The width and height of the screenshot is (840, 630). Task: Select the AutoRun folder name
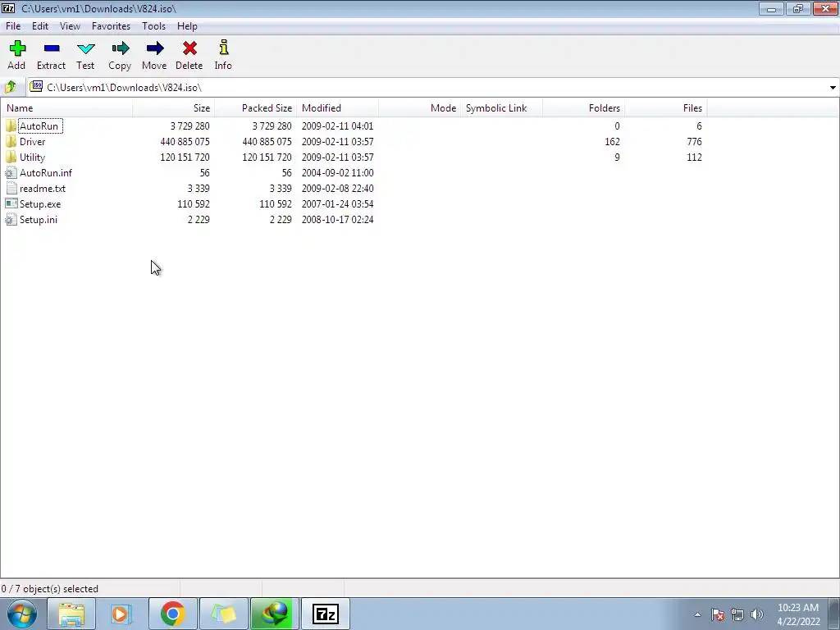pyautogui.click(x=39, y=126)
